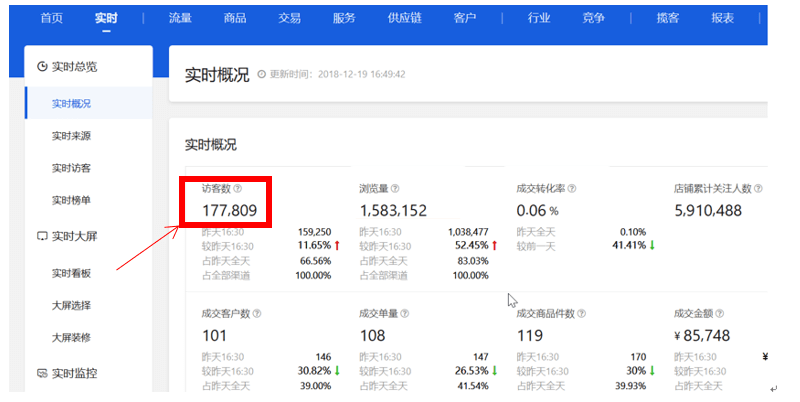Open the 首页 navigation tab

(x=52, y=18)
